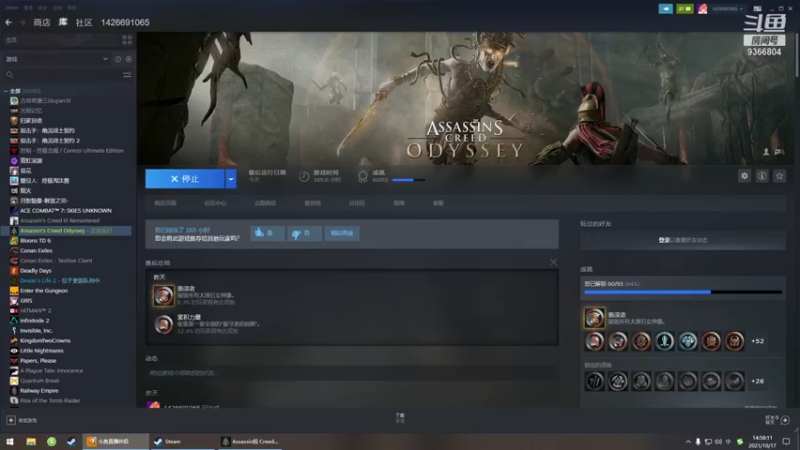The height and width of the screenshot is (450, 800).
Task: Click the unlocked achievements progress bar
Action: [x=683, y=292]
